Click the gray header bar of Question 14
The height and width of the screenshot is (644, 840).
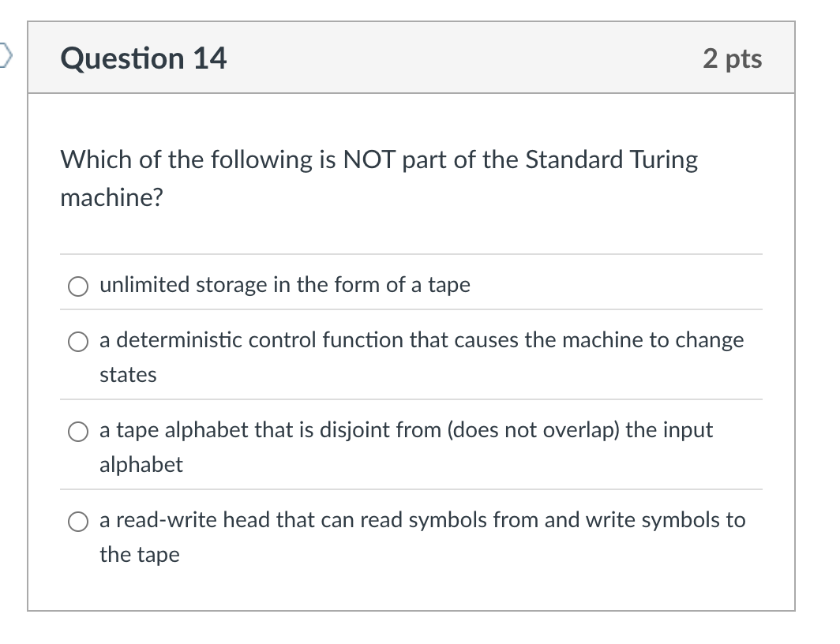tap(474, 58)
